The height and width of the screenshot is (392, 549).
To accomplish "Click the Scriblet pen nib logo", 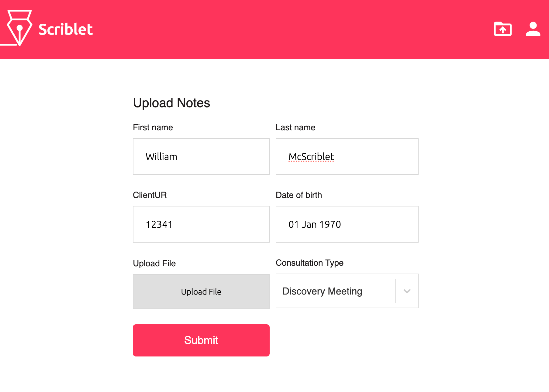I will click(x=19, y=28).
